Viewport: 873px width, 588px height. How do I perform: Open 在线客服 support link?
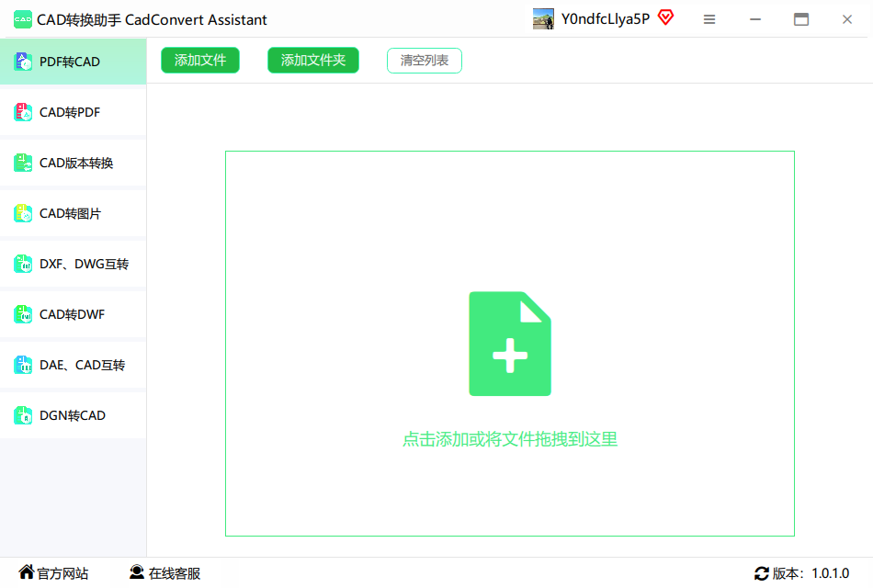(x=165, y=573)
